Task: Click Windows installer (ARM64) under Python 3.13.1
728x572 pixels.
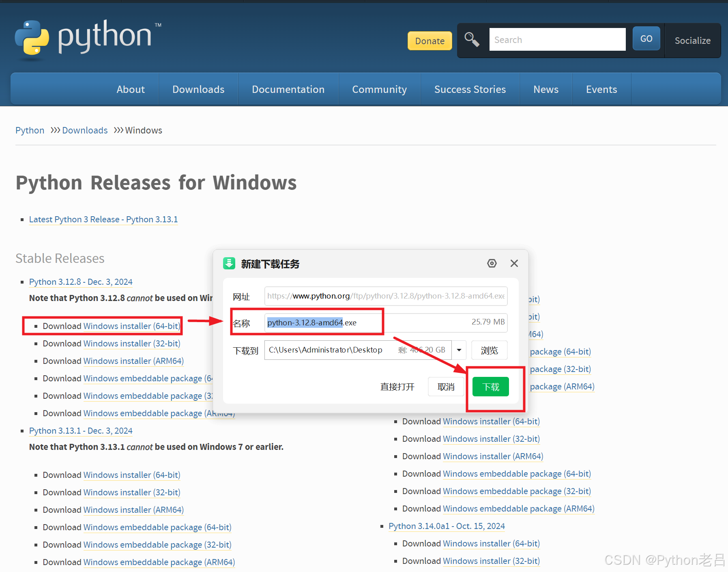Action: (133, 510)
